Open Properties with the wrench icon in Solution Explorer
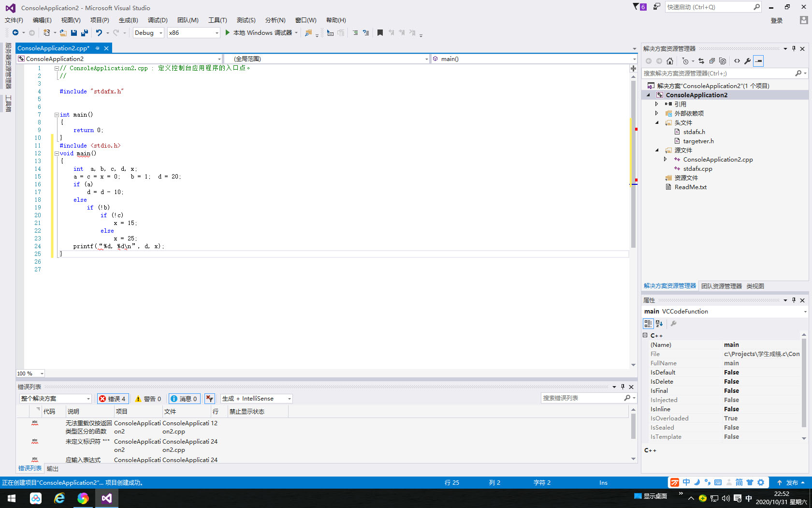 click(748, 61)
